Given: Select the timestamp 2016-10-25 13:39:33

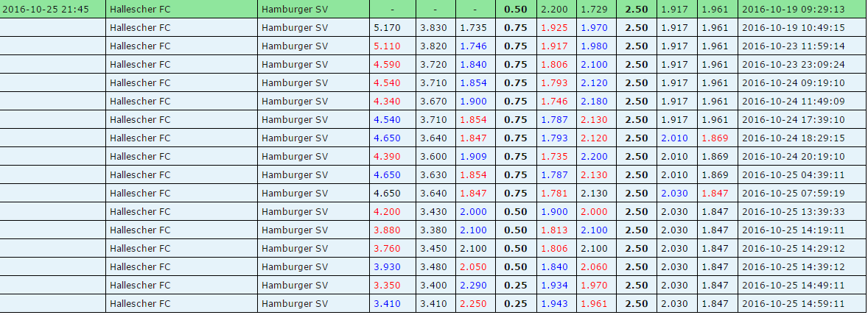Looking at the screenshot, I should 794,212.
